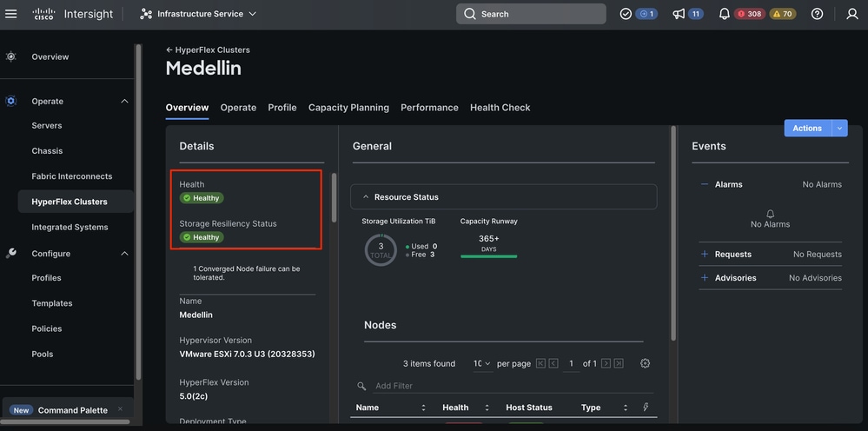Open the Infrastructure Service switcher dropdown
868x431 pixels.
click(198, 14)
